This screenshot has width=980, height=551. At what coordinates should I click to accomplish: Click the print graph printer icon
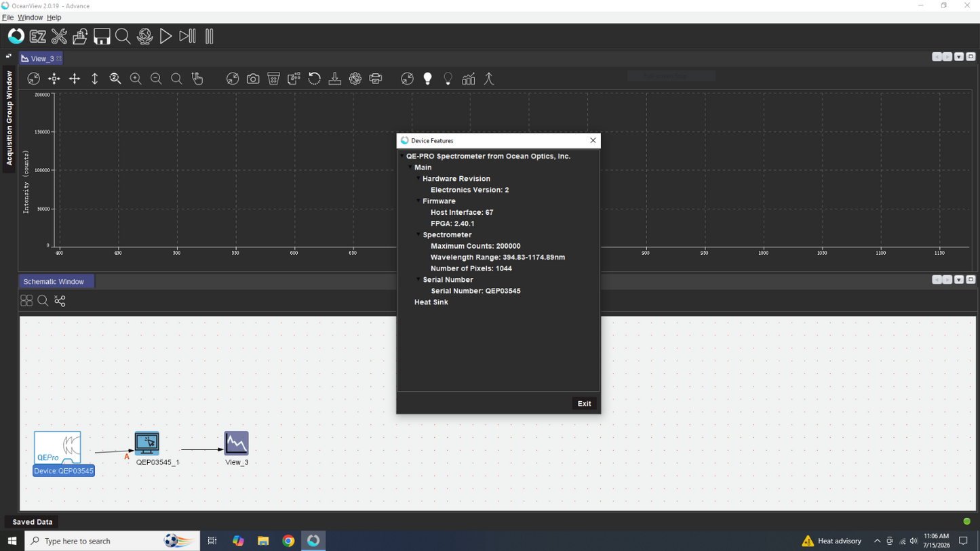(376, 79)
